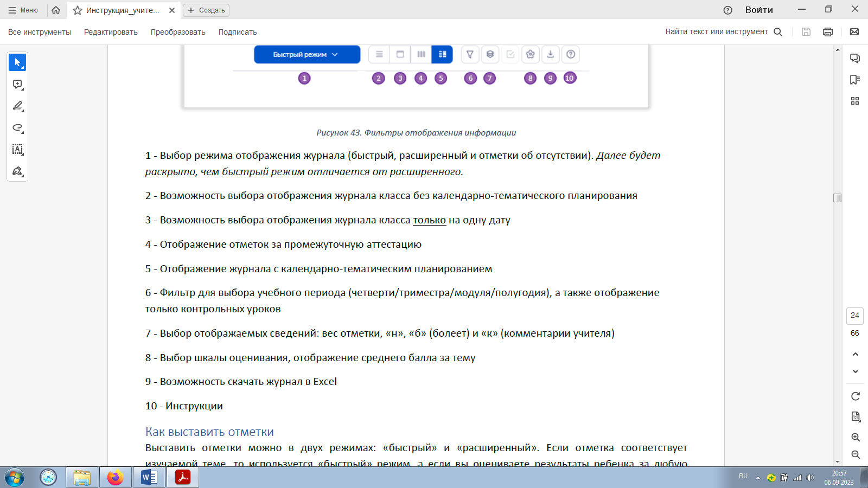The image size is (868, 488).
Task: Go to the Home view icon
Action: (56, 10)
